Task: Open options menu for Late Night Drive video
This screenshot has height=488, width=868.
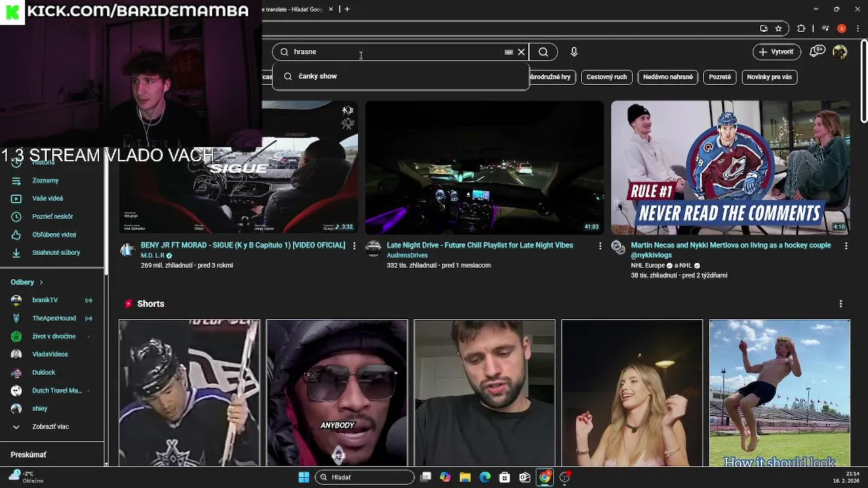Action: pos(600,245)
